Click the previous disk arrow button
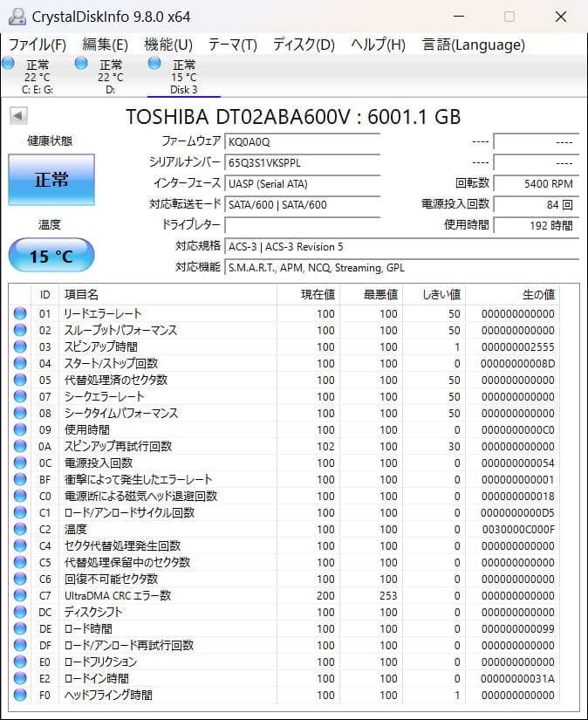This screenshot has height=720, width=588. pyautogui.click(x=18, y=116)
